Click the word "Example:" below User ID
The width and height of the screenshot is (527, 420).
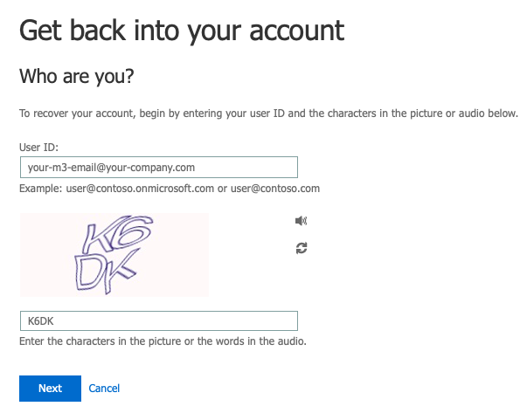[39, 188]
